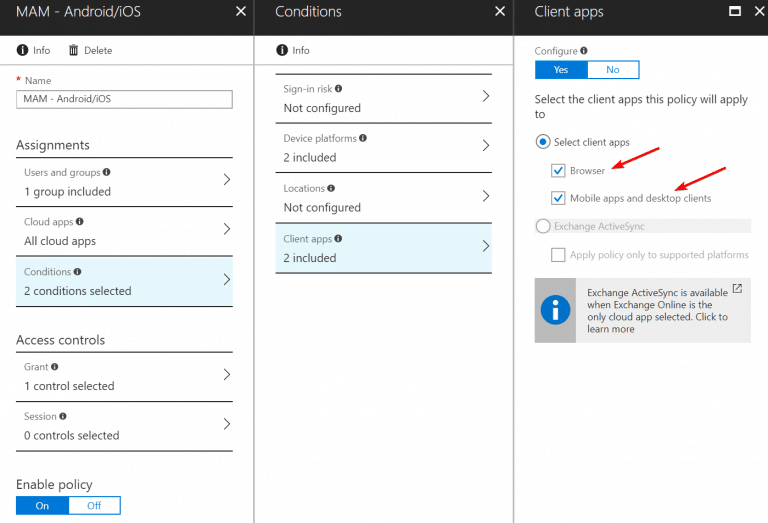
Task: Close the Conditions blade
Action: pos(500,12)
